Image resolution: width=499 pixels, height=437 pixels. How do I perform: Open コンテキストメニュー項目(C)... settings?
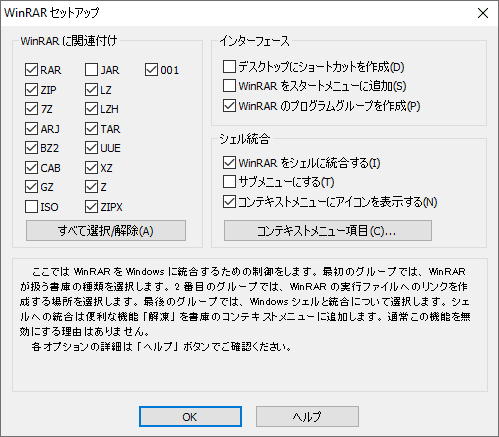(328, 230)
